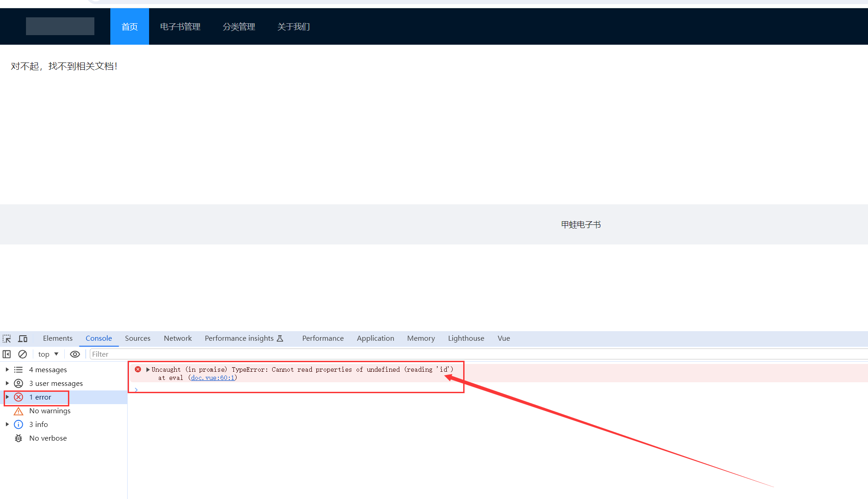This screenshot has height=499, width=868.
Task: Click the Performance insights flask icon
Action: 280,338
